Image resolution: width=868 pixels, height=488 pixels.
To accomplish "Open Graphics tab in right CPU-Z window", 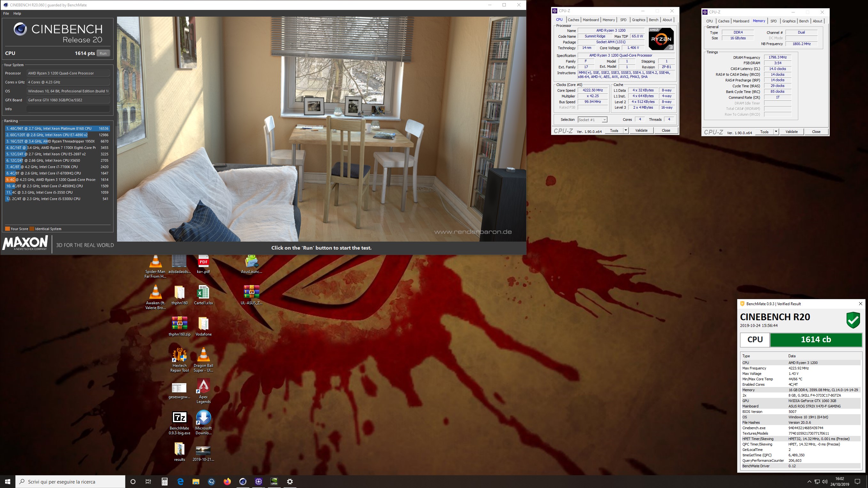I will [789, 21].
